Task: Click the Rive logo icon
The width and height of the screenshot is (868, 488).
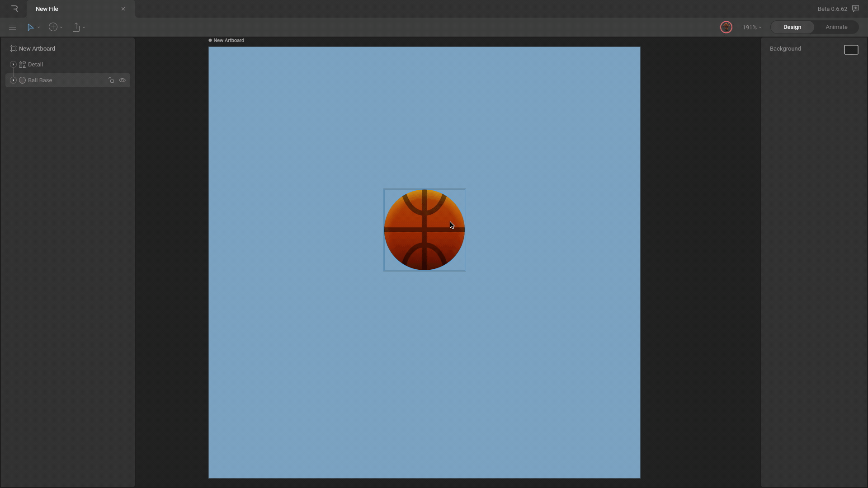Action: click(14, 9)
